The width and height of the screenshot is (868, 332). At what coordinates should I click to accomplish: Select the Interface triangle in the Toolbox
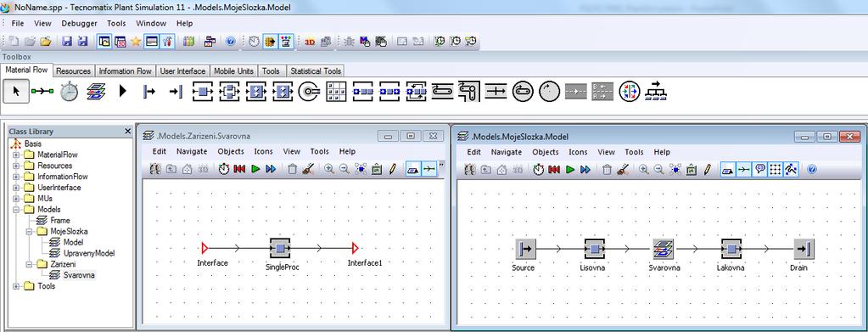pos(123,92)
